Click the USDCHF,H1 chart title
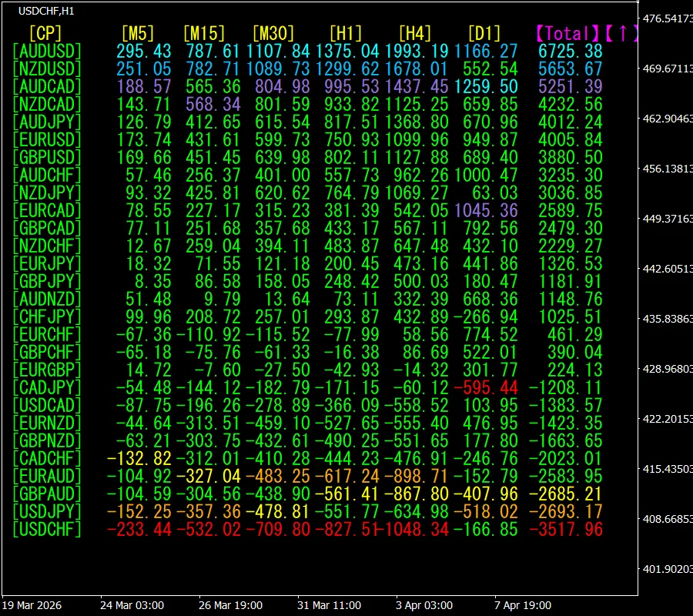Image resolution: width=693 pixels, height=616 pixels. pyautogui.click(x=47, y=12)
